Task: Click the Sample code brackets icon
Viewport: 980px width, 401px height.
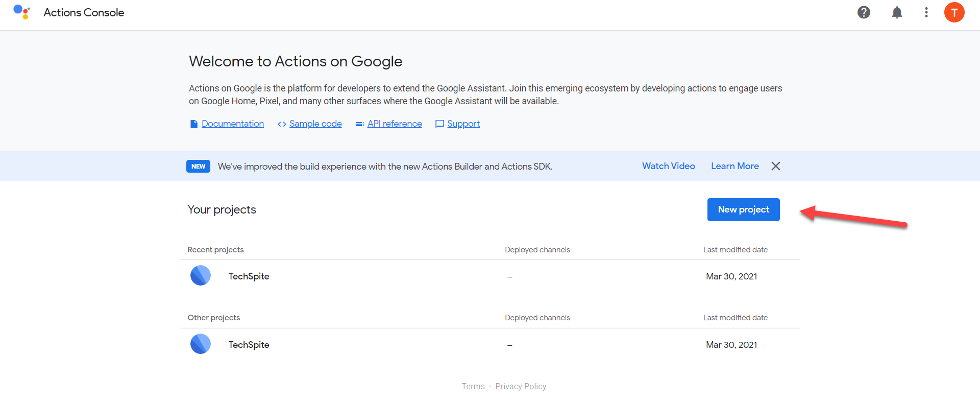Action: (x=282, y=124)
